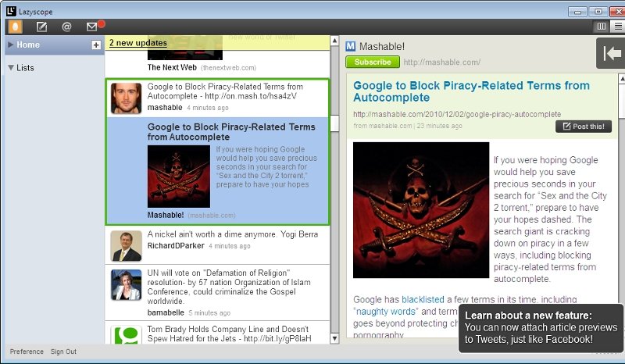Click the timeline scrollbar thumb

[334, 123]
